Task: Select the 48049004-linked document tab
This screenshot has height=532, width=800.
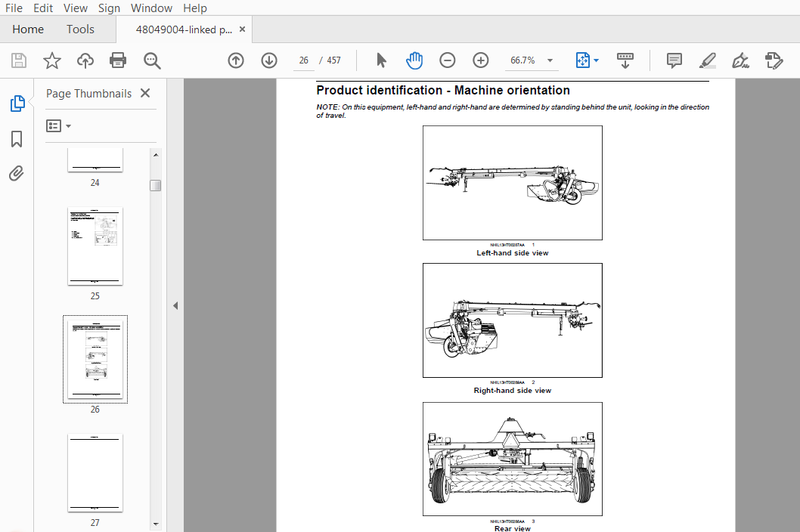Action: tap(184, 29)
